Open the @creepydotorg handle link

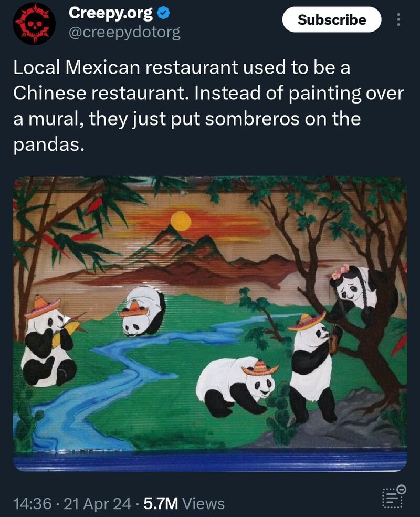click(x=124, y=33)
